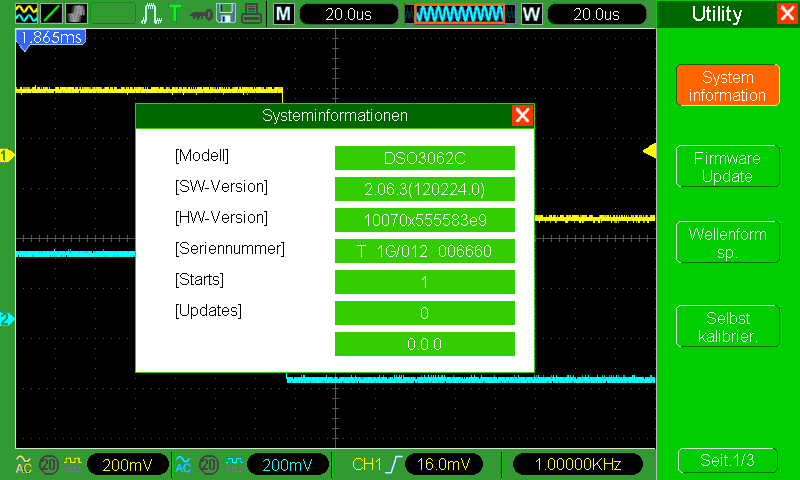Click the floppy disk save icon
The height and width of the screenshot is (480, 800).
tap(226, 14)
